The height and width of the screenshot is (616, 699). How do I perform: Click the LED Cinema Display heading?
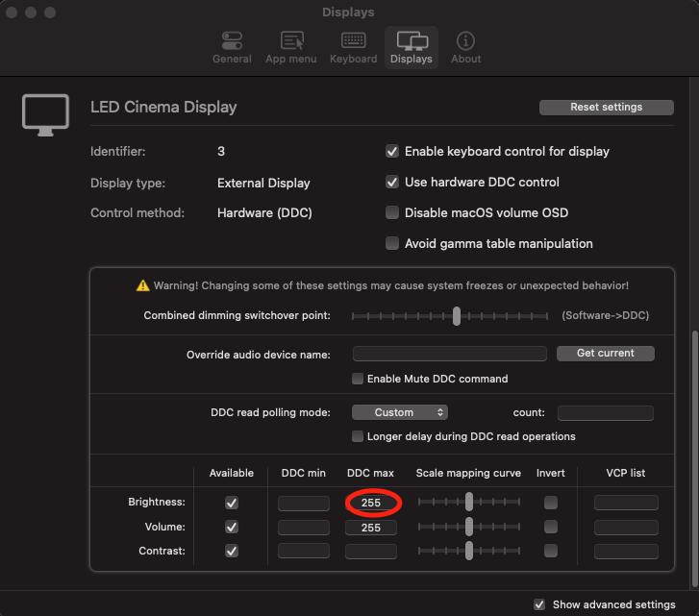(x=163, y=108)
